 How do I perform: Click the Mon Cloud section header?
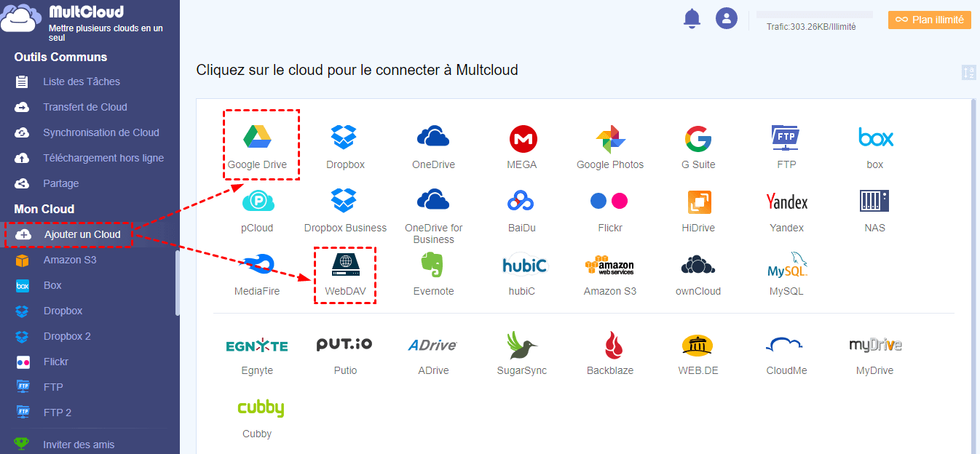(44, 209)
